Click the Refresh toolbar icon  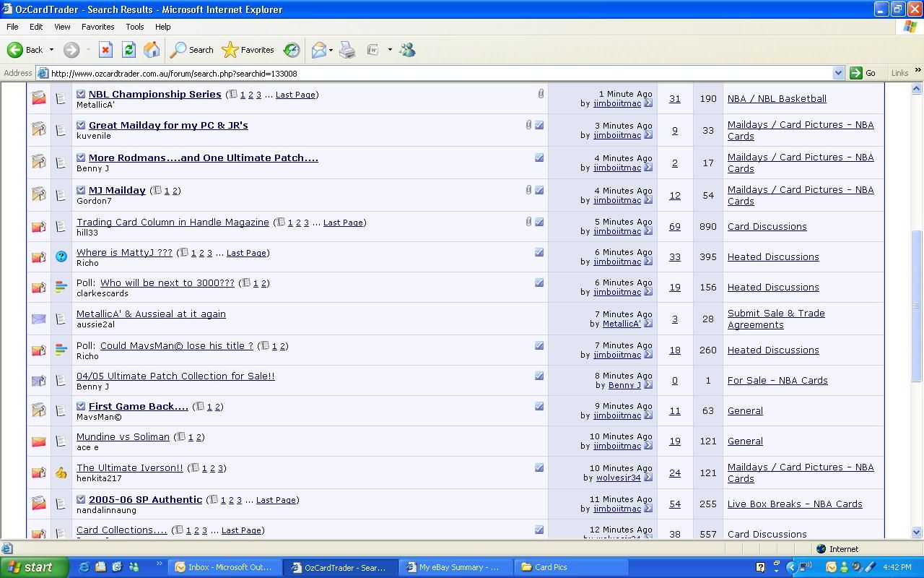coord(128,50)
